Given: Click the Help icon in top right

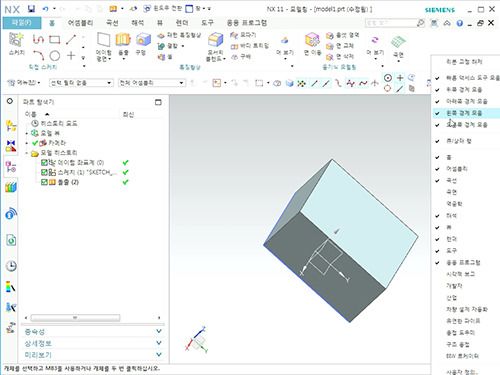Looking at the screenshot, I should coord(460,23).
